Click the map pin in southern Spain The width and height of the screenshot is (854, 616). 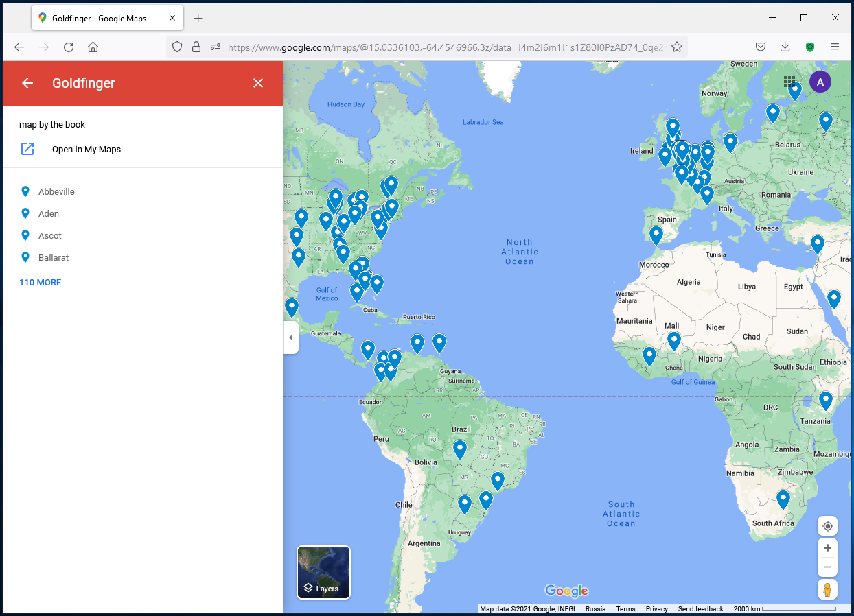656,236
